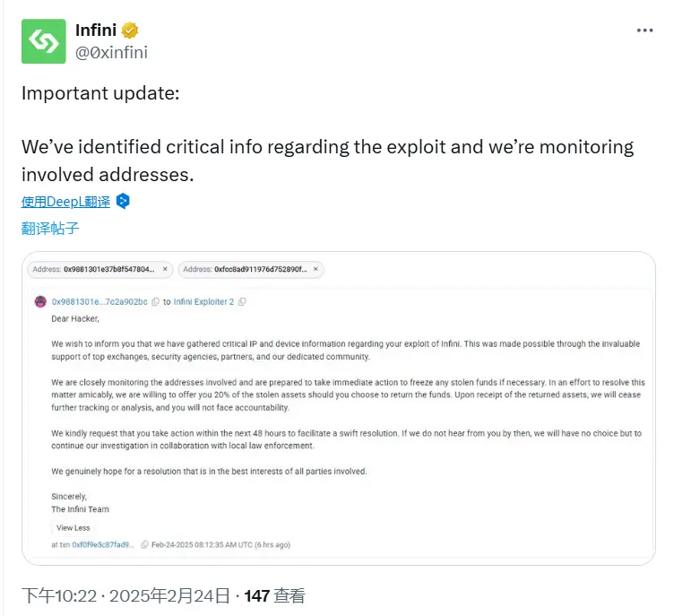This screenshot has width=674, height=616.
Task: Click the @0xinfini handle
Action: pyautogui.click(x=111, y=52)
